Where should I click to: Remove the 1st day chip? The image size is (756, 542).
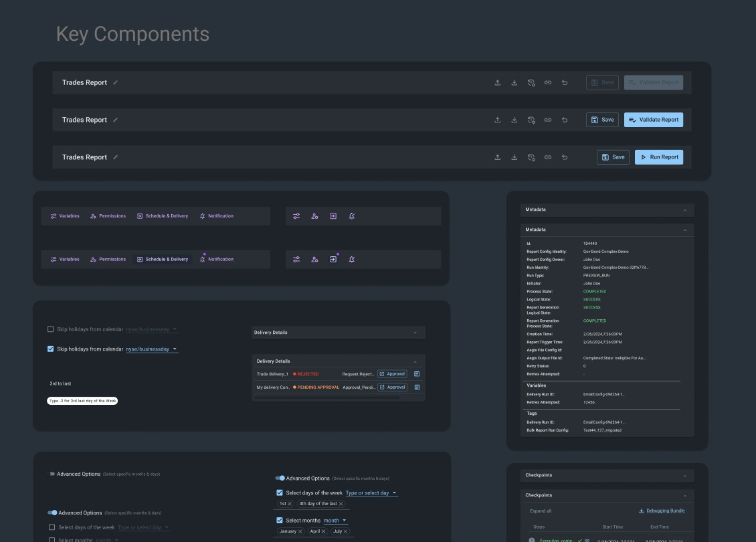coord(290,504)
